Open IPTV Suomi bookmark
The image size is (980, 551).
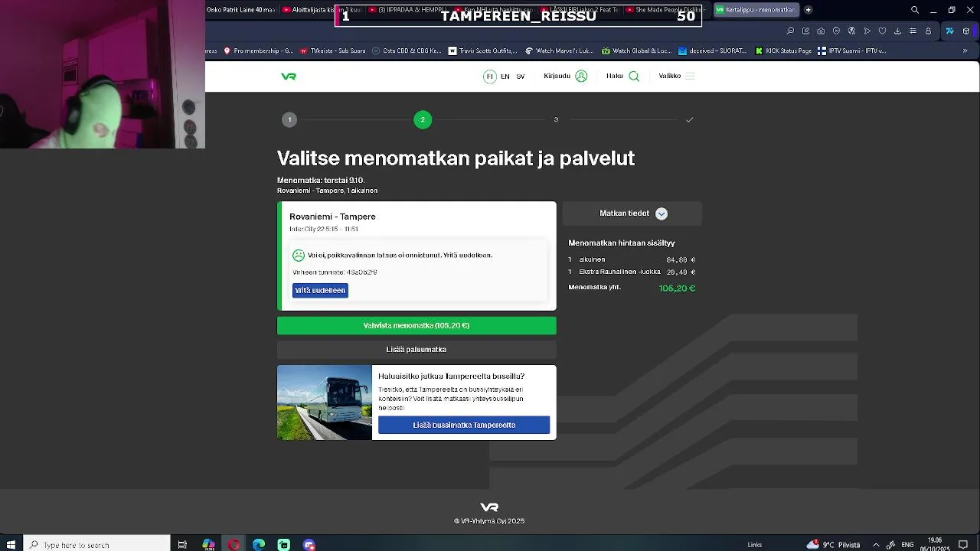coord(851,51)
